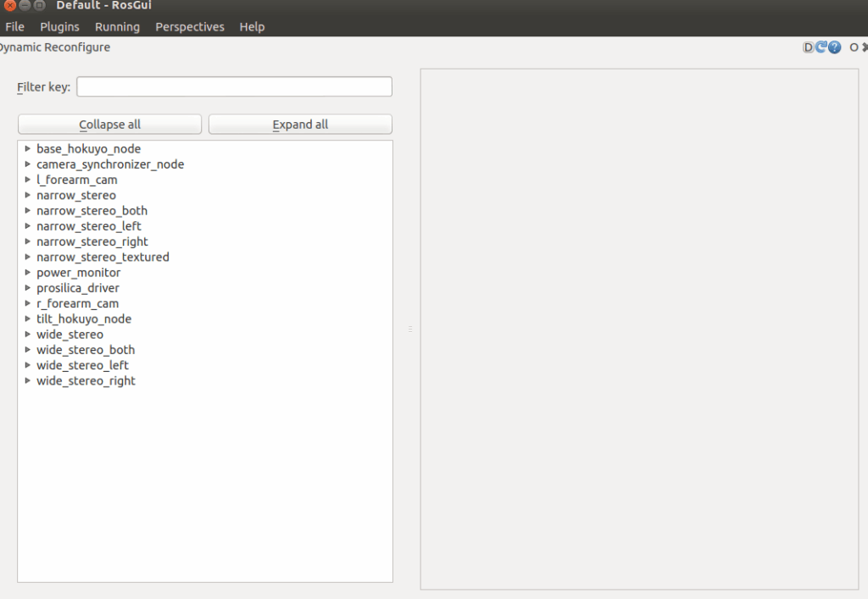The width and height of the screenshot is (868, 599).
Task: Expand the power_monitor disclosure triangle
Action: coord(28,273)
